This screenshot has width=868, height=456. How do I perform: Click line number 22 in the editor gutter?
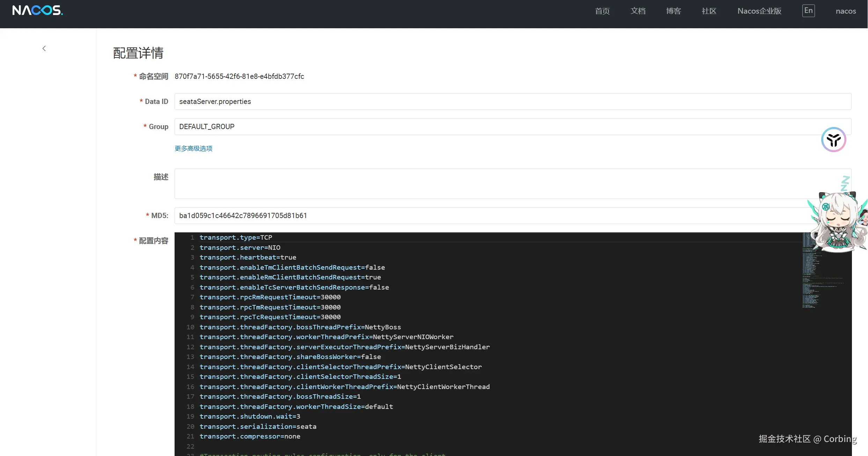[190, 447]
